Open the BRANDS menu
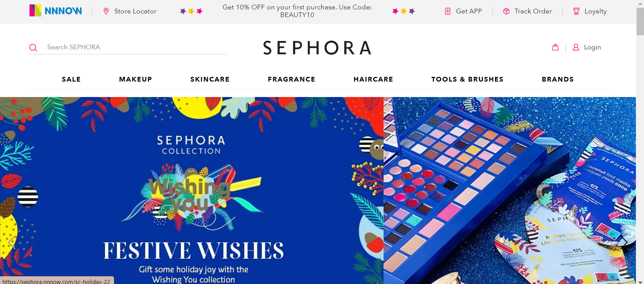 click(558, 79)
